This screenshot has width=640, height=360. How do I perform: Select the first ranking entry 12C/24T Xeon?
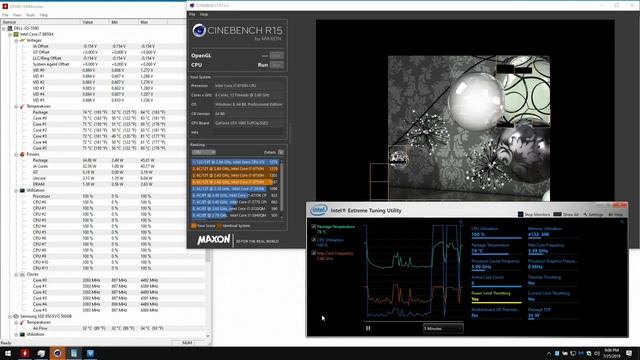click(x=235, y=162)
